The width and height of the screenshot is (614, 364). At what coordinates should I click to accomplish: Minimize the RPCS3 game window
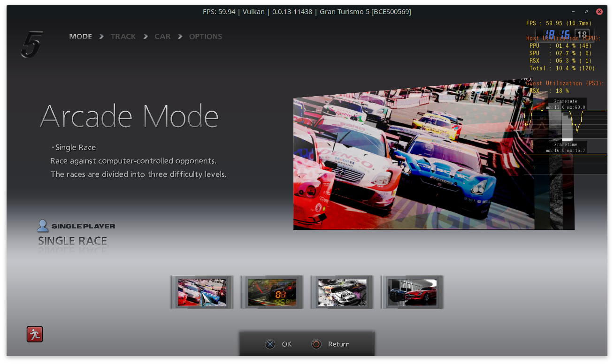[573, 12]
